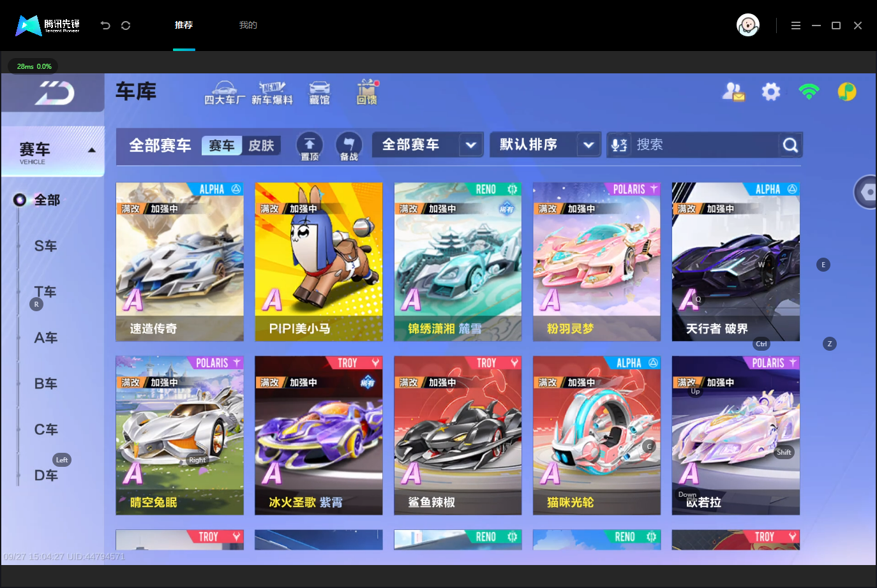Image resolution: width=877 pixels, height=588 pixels.
Task: Filter by D车 category
Action: (x=45, y=476)
